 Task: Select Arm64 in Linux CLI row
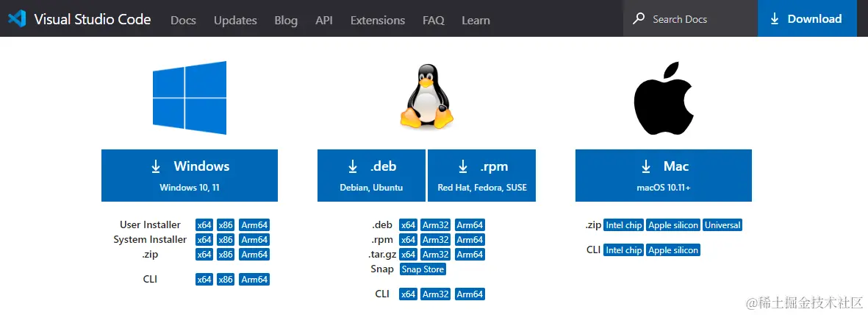[x=470, y=294]
